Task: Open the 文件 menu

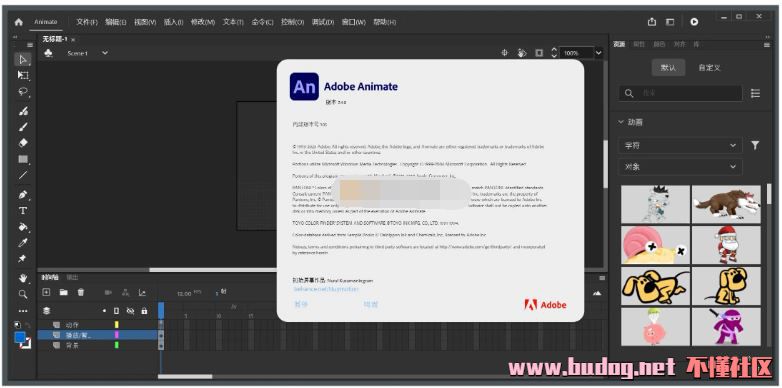Action: coord(87,22)
